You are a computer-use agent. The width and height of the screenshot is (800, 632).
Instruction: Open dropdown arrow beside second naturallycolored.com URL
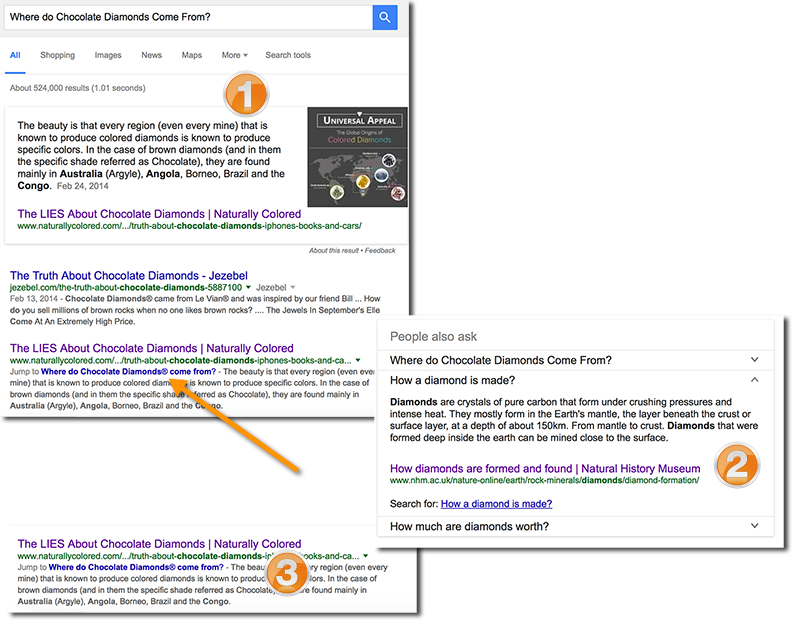tap(358, 360)
